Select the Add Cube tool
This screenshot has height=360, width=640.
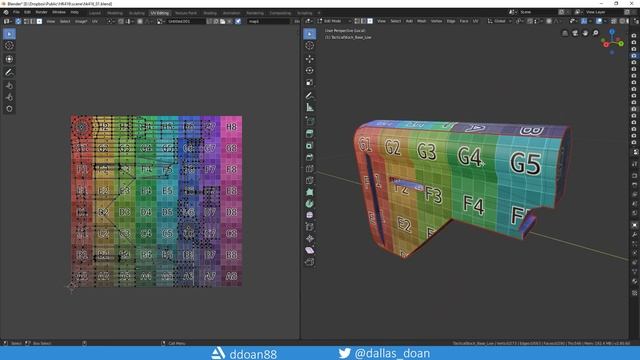pyautogui.click(x=310, y=121)
